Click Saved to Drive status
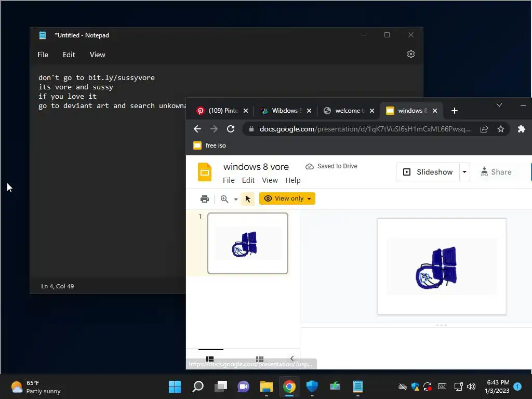The height and width of the screenshot is (399, 532). (331, 166)
